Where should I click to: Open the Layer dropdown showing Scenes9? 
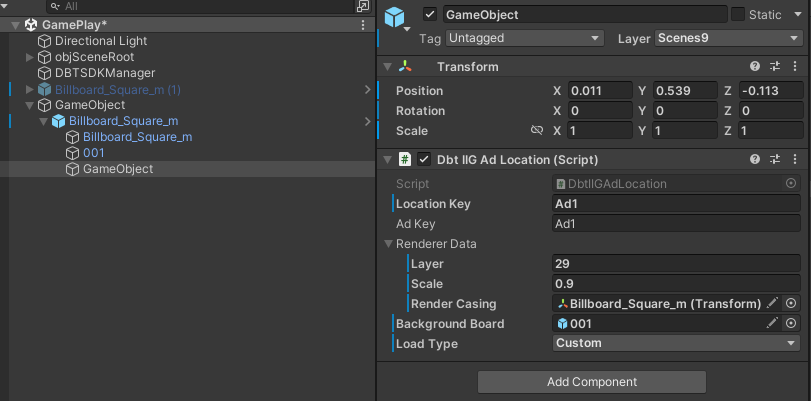pyautogui.click(x=729, y=38)
